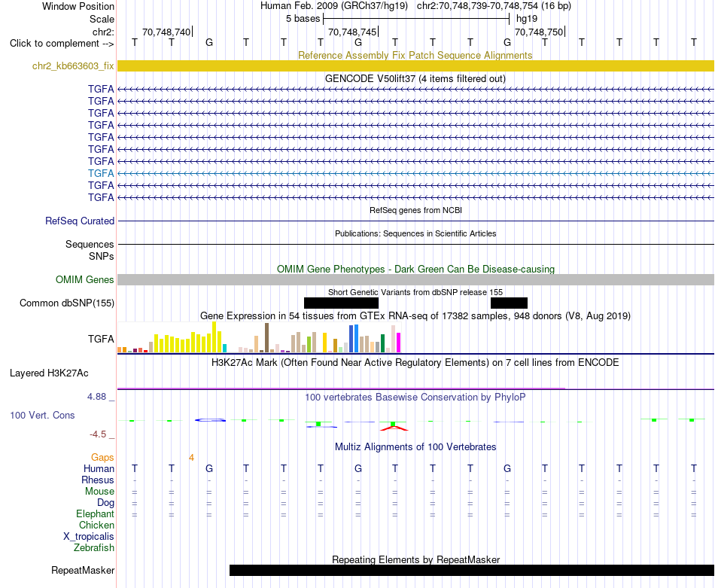Click the 4.88 PhyloP upper scale value
The width and height of the screenshot is (715, 588).
point(96,397)
